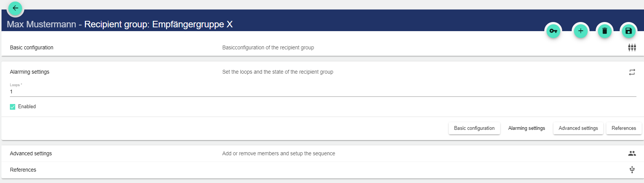Viewport: 644px width, 183px height.
Task: Click the people icon in Advanced settings
Action: (632, 153)
